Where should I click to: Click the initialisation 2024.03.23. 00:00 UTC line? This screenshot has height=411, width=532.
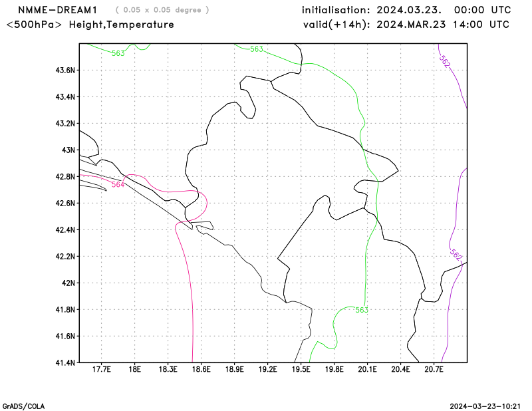(x=406, y=10)
